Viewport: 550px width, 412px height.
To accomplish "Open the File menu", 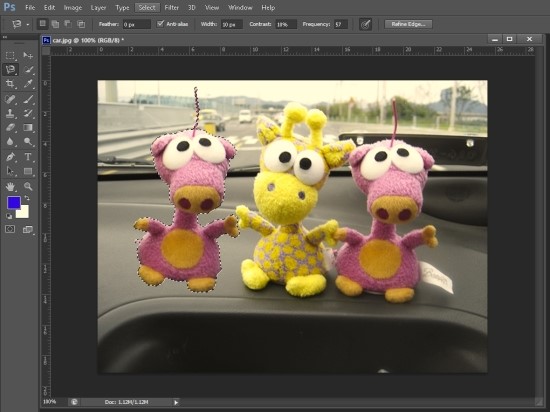I will click(x=30, y=7).
